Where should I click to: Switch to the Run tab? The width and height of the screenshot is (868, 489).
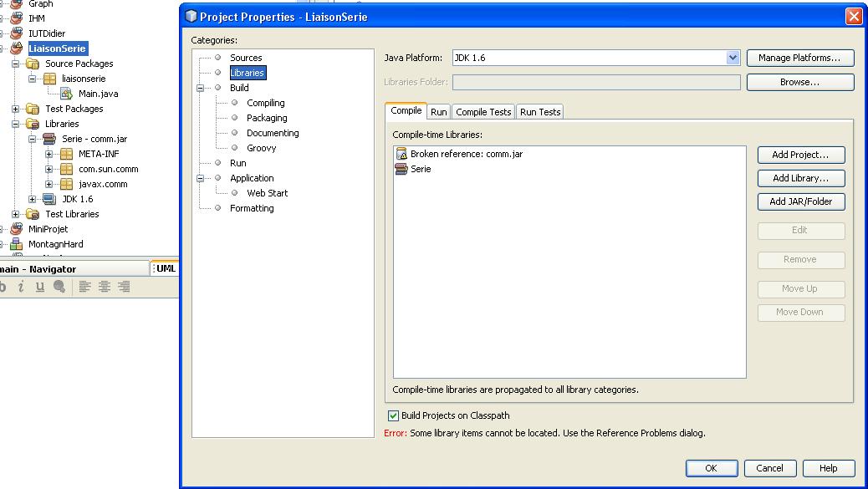[x=439, y=112]
